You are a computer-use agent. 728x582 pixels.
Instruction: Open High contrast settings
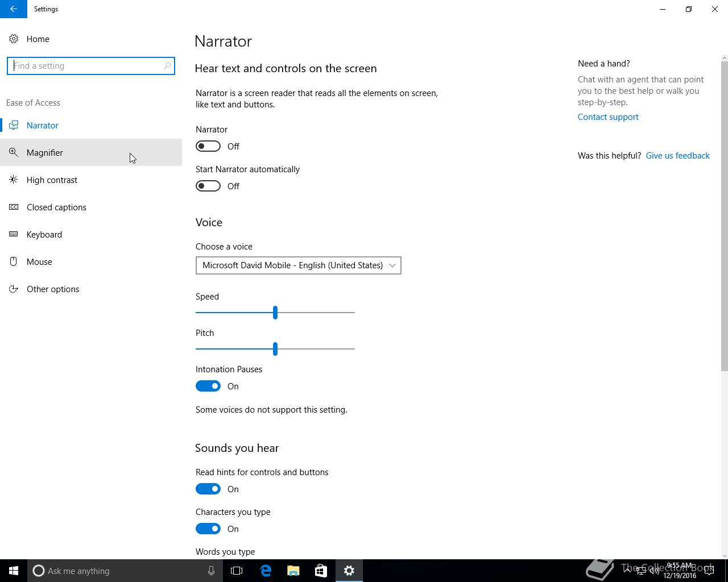[91, 180]
